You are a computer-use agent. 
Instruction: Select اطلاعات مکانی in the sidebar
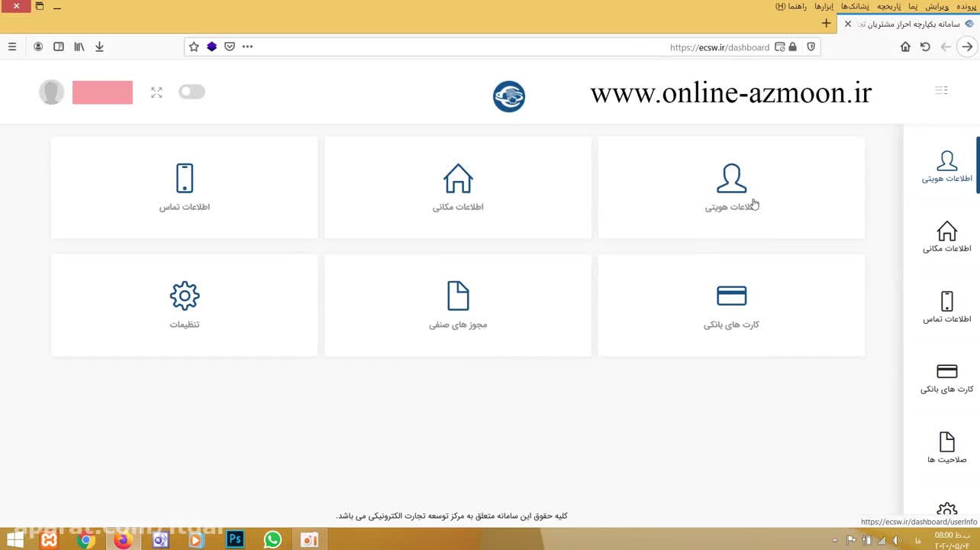pos(946,237)
